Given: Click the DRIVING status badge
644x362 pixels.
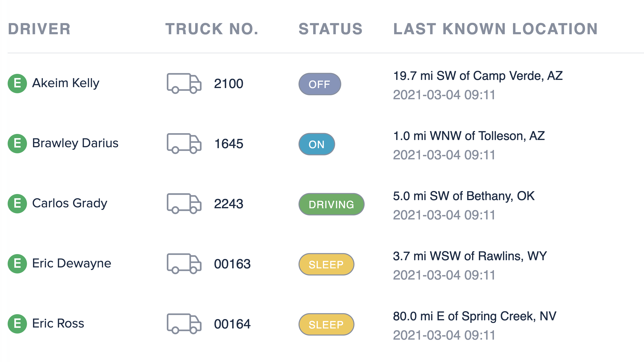Looking at the screenshot, I should [331, 204].
